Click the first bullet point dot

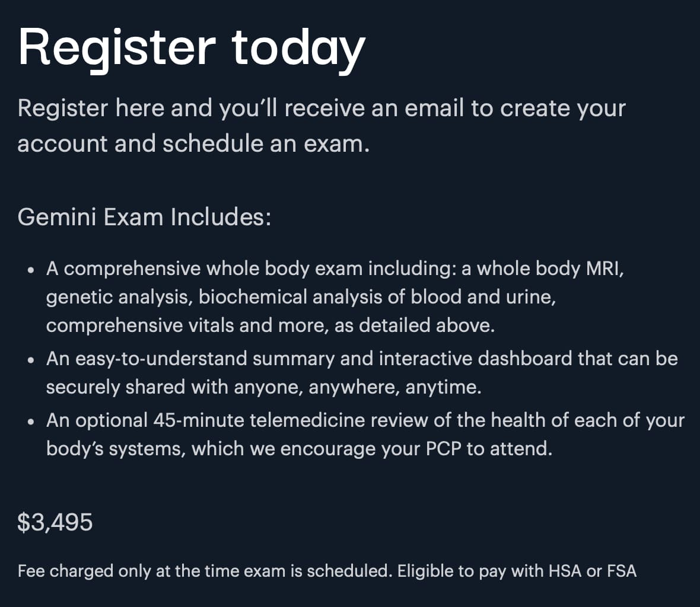pos(31,270)
